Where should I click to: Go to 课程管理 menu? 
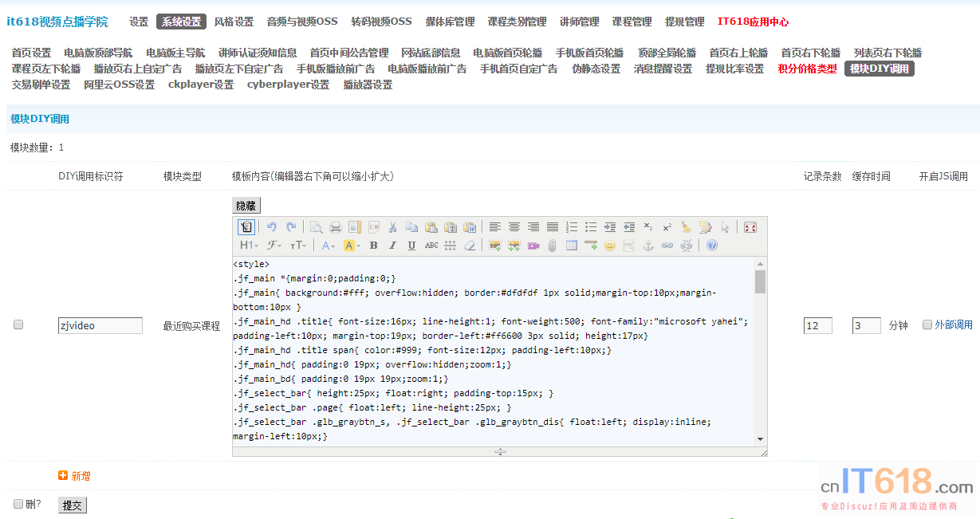pyautogui.click(x=632, y=22)
